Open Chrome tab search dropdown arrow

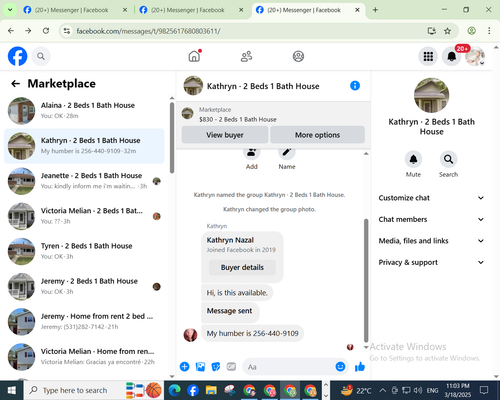(x=10, y=10)
